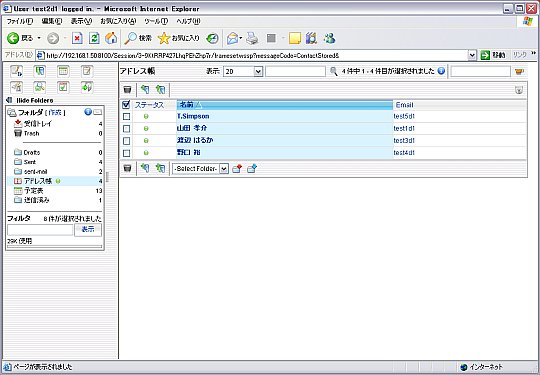Check the box for T.Simpson
540x375 pixels.
click(x=126, y=116)
